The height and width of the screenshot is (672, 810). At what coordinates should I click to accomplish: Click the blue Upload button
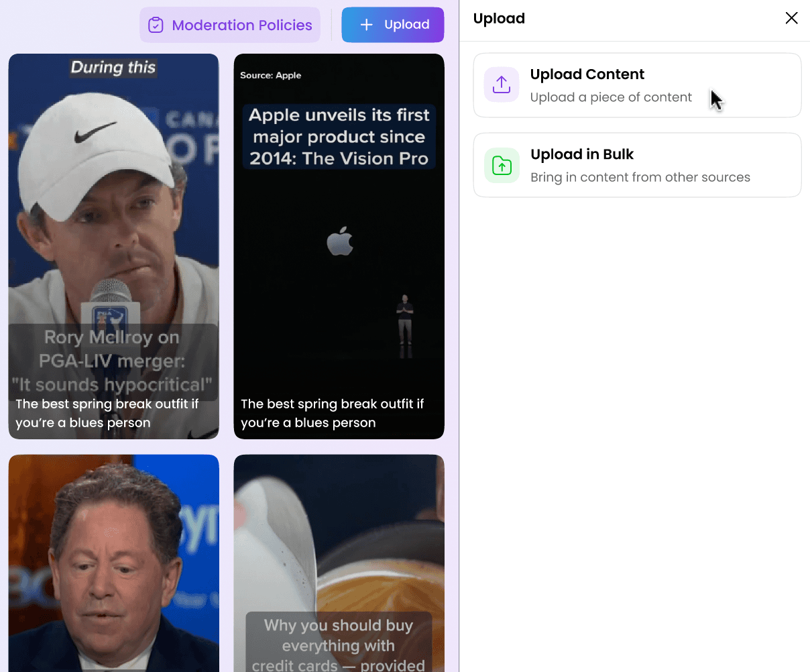pyautogui.click(x=393, y=25)
